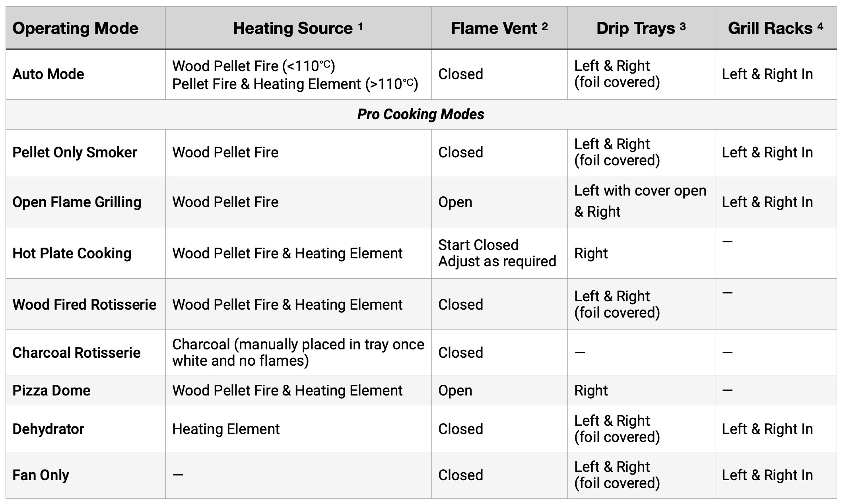Click the charcoal manually placed heating source cell
The width and height of the screenshot is (843, 504).
(x=298, y=353)
